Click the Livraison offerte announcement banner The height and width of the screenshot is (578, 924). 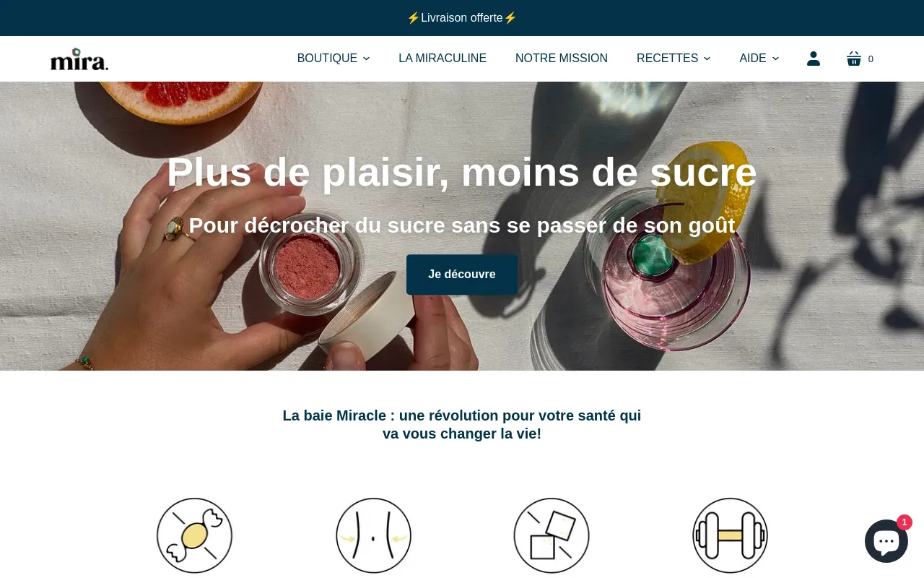pos(462,18)
